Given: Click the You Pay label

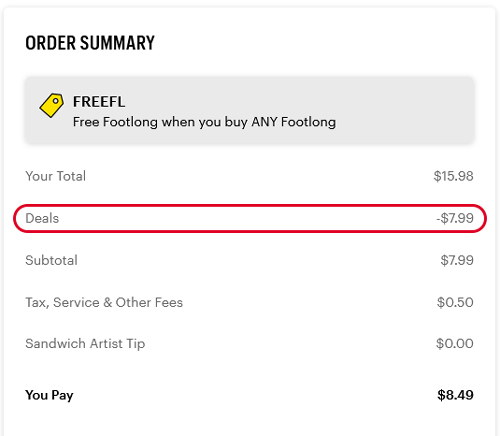Looking at the screenshot, I should 49,395.
